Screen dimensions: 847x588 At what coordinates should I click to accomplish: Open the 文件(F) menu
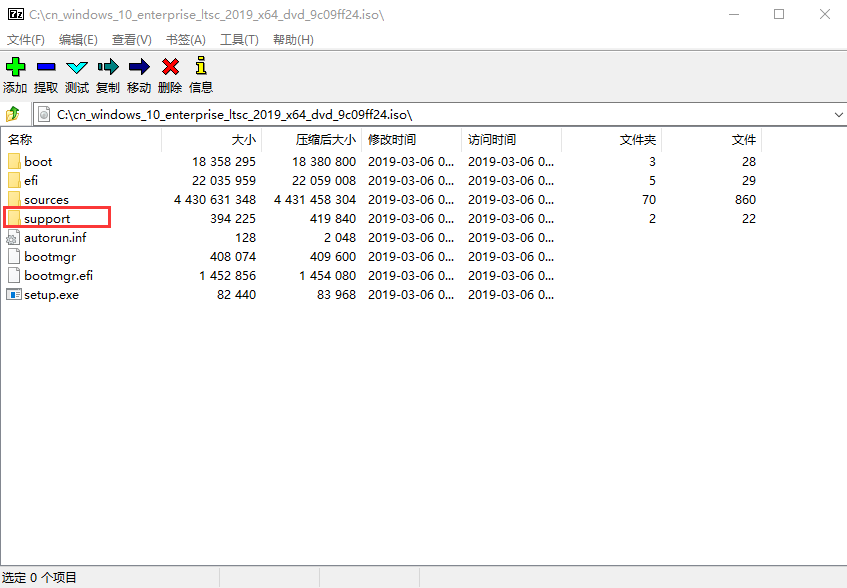[x=25, y=39]
